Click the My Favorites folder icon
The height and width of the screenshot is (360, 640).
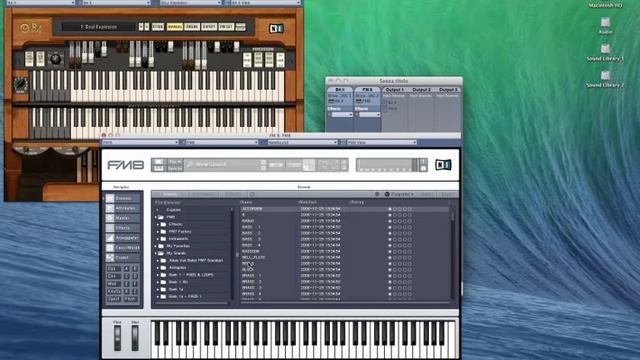pos(161,246)
